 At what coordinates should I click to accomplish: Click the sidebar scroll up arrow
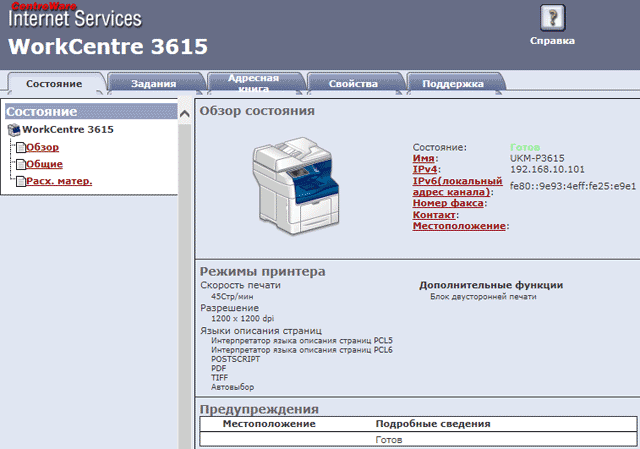coord(185,114)
